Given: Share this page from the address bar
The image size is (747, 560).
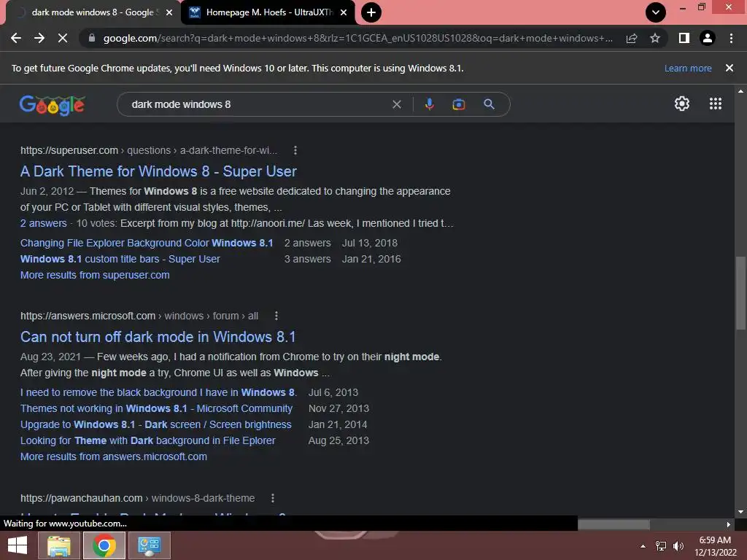Looking at the screenshot, I should coord(632,38).
